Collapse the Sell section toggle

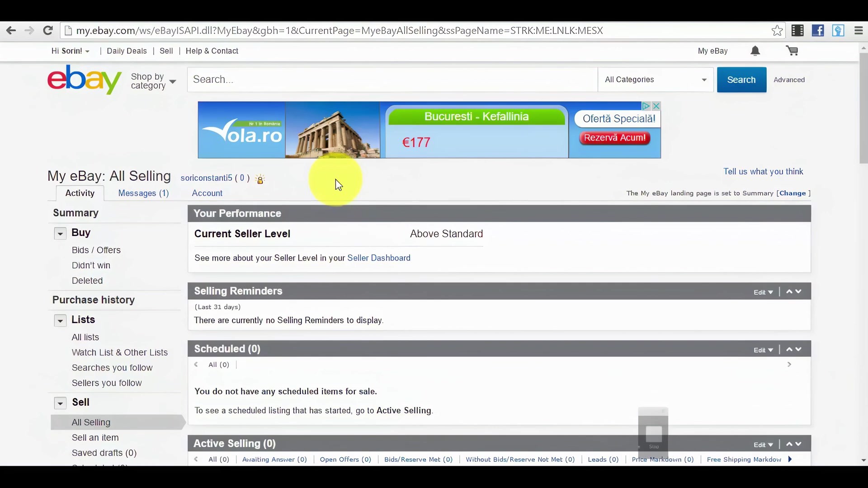point(60,404)
